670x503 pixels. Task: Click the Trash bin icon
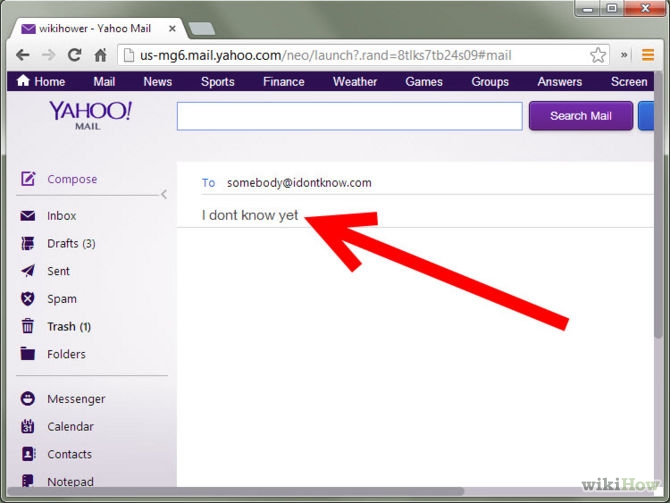[28, 326]
